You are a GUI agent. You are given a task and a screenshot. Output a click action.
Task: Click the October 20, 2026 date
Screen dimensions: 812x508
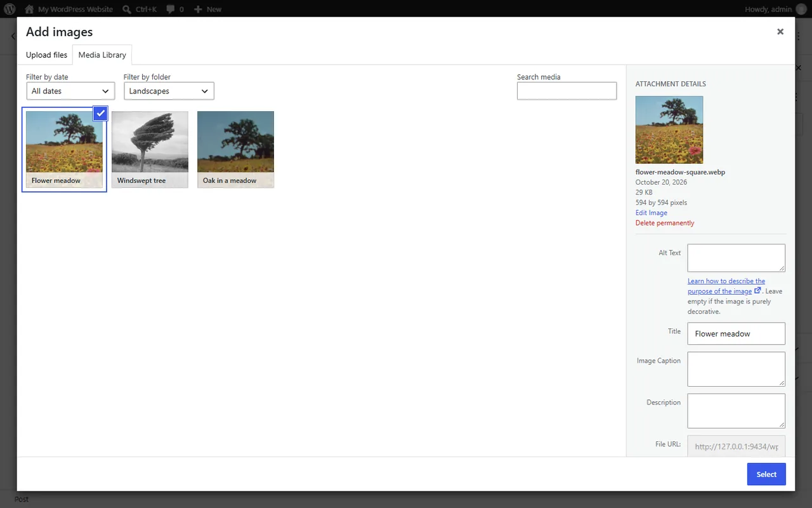(661, 182)
